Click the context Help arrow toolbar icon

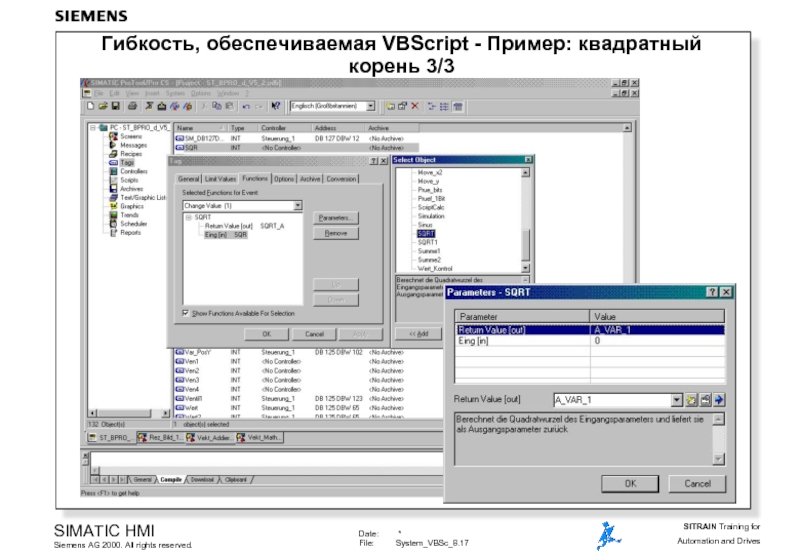click(276, 106)
